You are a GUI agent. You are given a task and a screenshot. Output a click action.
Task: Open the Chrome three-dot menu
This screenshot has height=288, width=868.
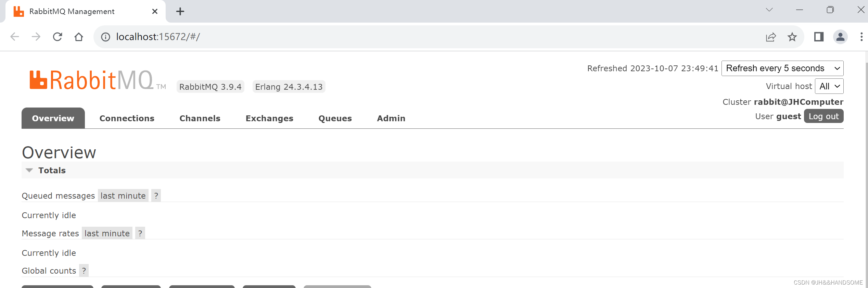click(861, 37)
